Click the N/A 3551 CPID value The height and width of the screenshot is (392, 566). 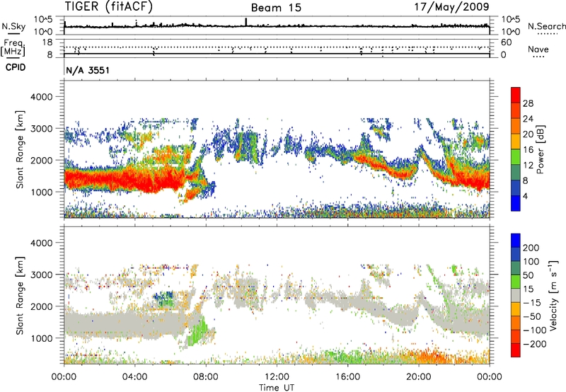click(x=87, y=70)
